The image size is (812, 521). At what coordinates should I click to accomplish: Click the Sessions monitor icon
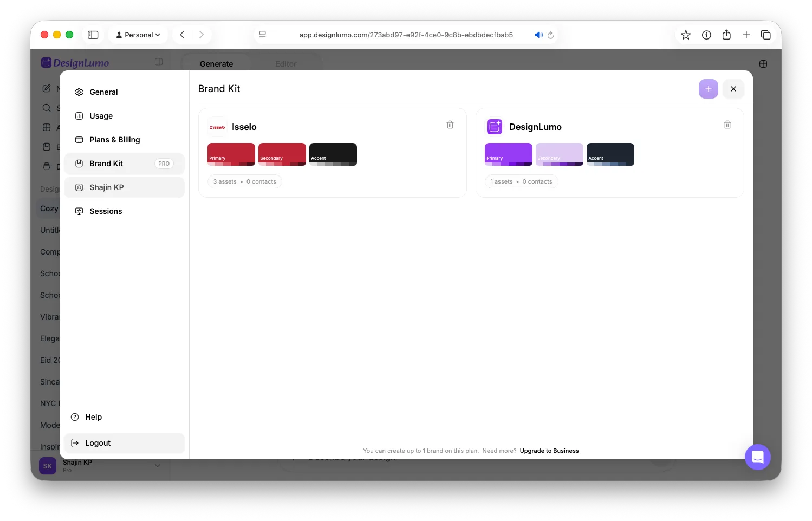[79, 211]
